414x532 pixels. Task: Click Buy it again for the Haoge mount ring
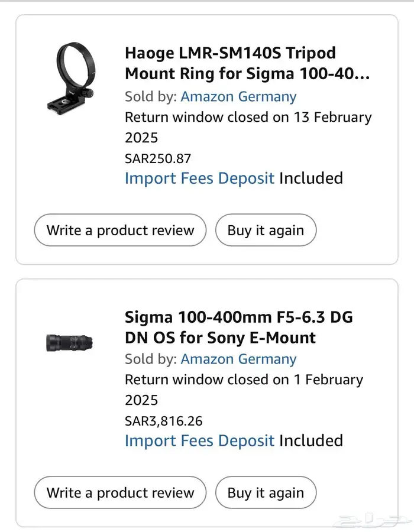coord(266,230)
